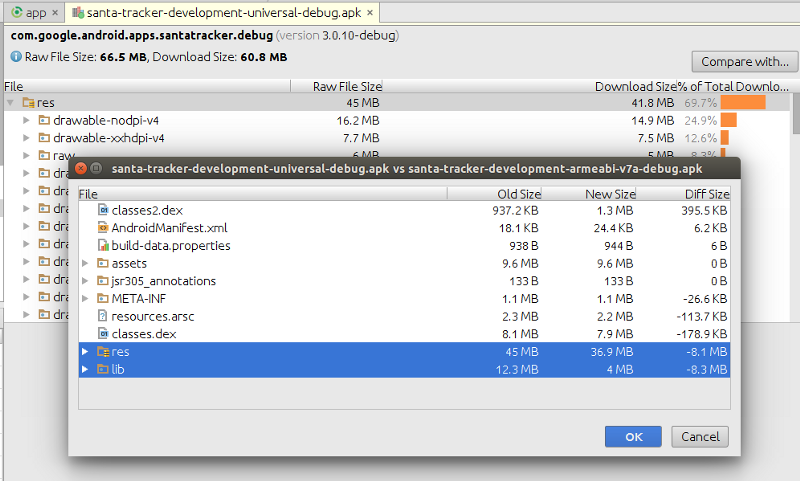Click -8.3 MB diff size for lib
Screen dimensions: 800x481
click(707, 369)
